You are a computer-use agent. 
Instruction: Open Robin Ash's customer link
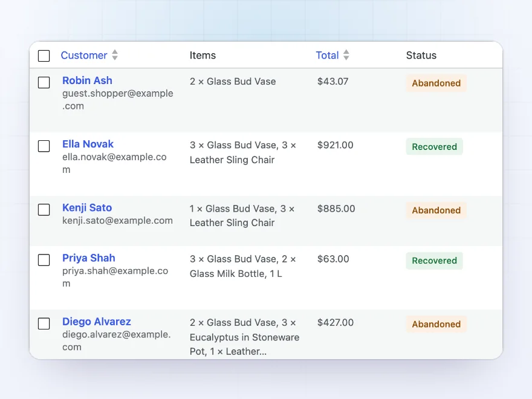point(87,80)
